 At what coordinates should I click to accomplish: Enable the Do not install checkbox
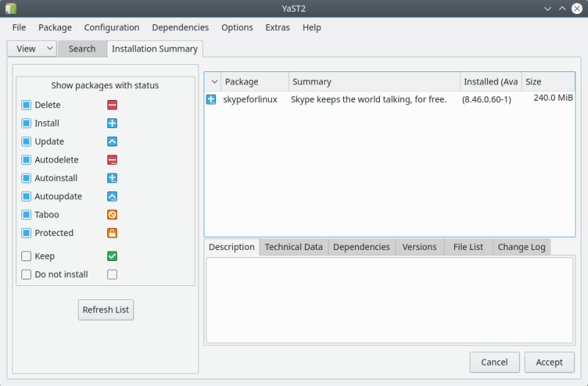26,274
